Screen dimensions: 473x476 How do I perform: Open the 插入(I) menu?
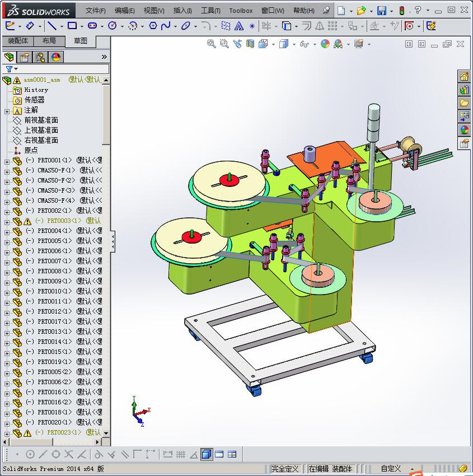click(x=182, y=11)
